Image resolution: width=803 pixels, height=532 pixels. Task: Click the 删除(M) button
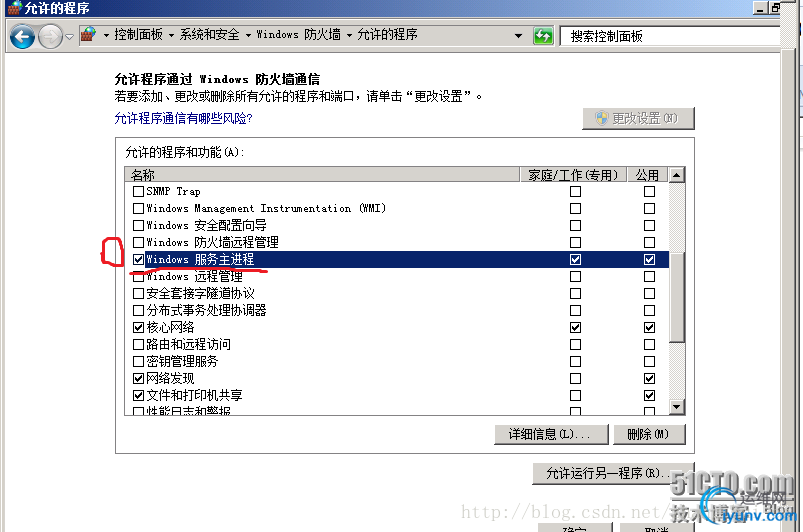(x=649, y=434)
